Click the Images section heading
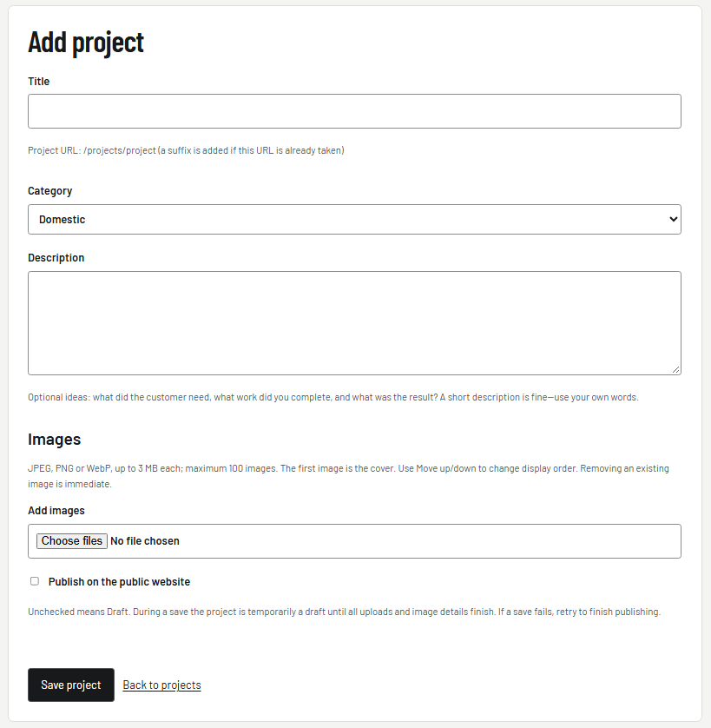Screen dimensions: 711x728 (x=55, y=440)
